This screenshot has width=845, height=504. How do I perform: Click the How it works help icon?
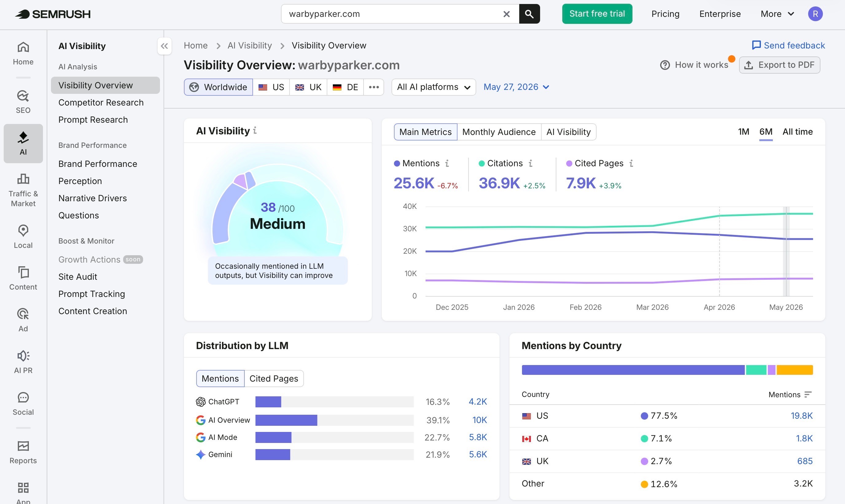665,65
